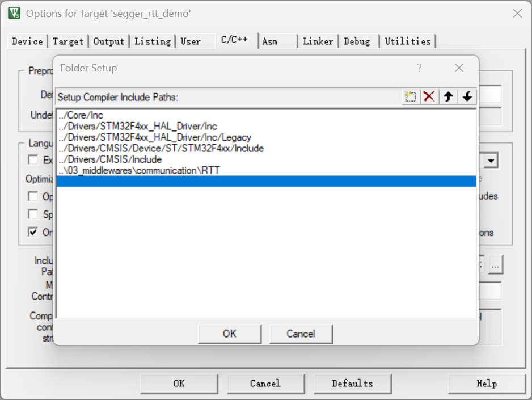Image resolution: width=532 pixels, height=400 pixels.
Task: Select the ../Drivers/CMSIS/Include path
Action: point(266,159)
